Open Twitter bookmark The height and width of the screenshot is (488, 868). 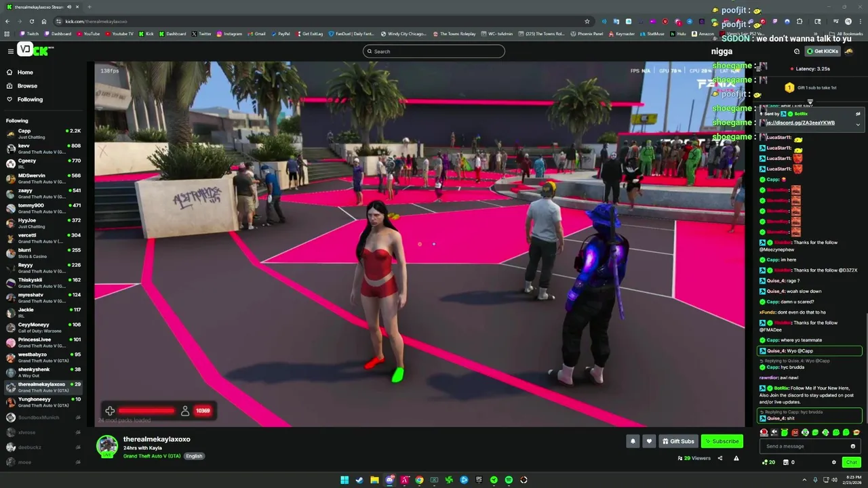click(x=201, y=34)
